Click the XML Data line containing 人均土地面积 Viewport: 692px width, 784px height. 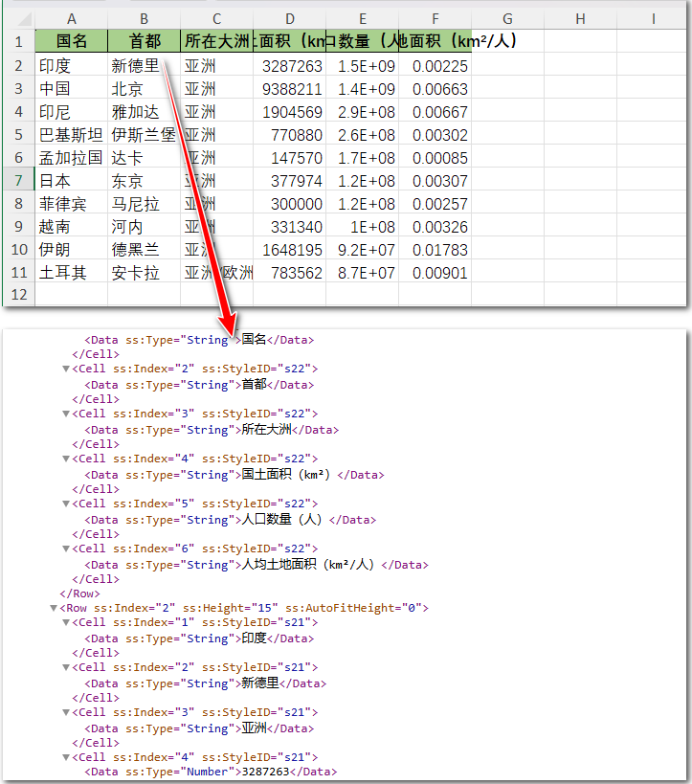tap(257, 565)
